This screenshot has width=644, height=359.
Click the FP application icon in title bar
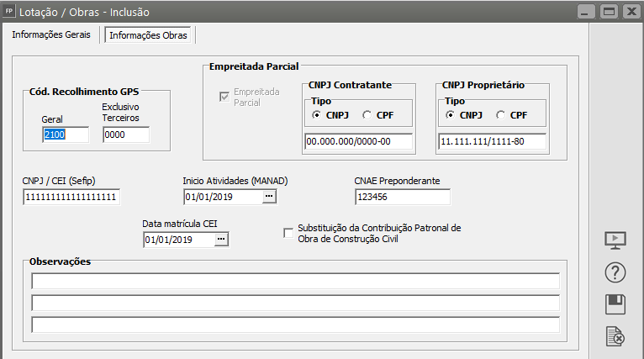10,12
